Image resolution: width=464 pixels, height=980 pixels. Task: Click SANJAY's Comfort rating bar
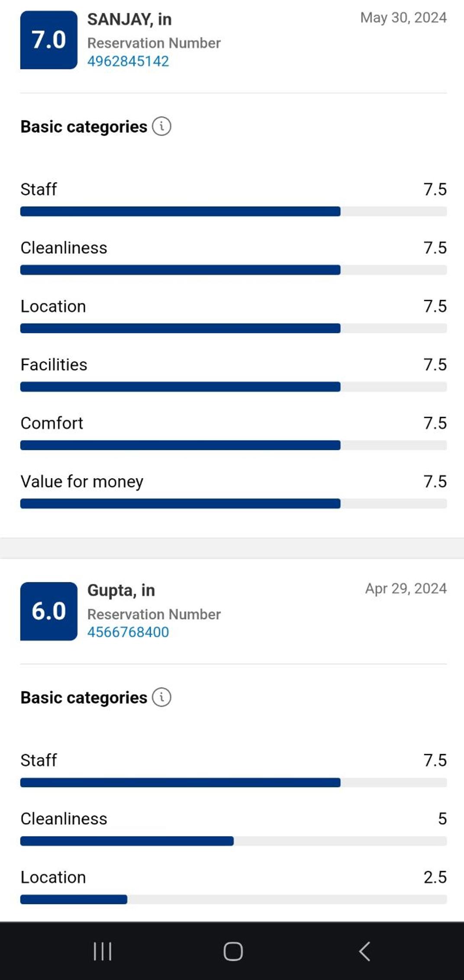233,445
